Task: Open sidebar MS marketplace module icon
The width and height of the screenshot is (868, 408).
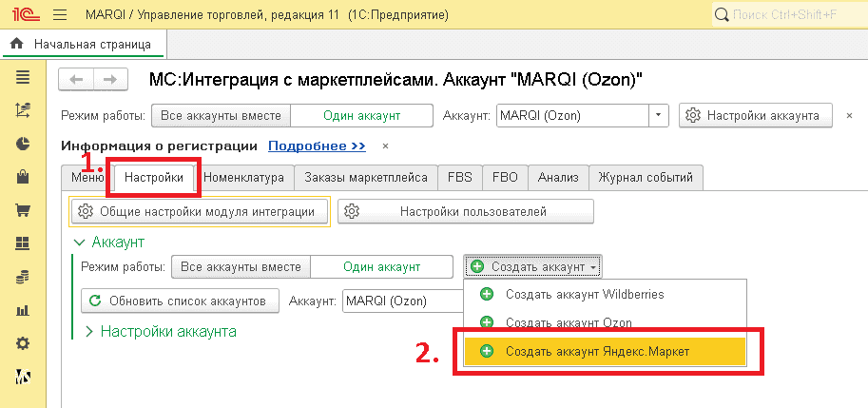Action: point(23,377)
